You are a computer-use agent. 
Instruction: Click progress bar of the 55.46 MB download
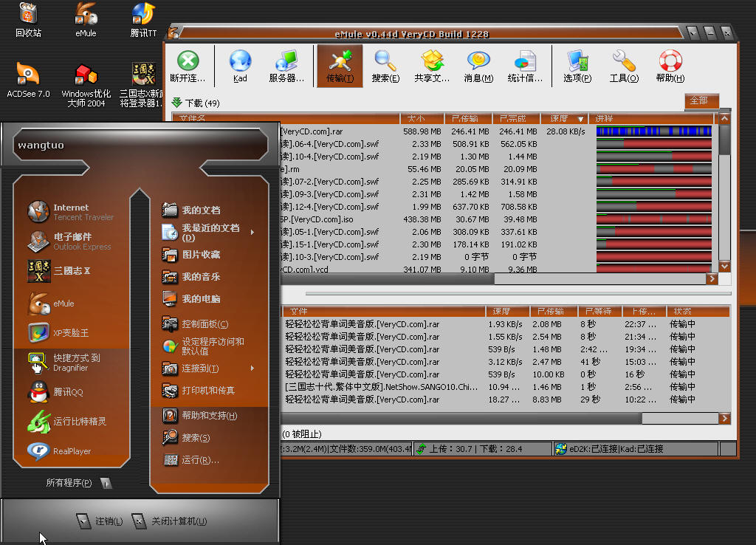654,169
